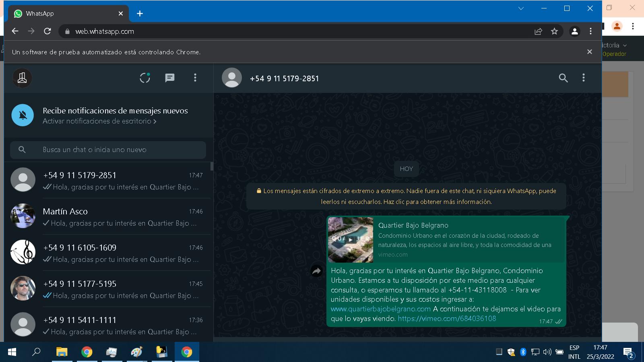The height and width of the screenshot is (362, 644).
Task: Forward the Quartier message using arrow icon
Action: [317, 271]
